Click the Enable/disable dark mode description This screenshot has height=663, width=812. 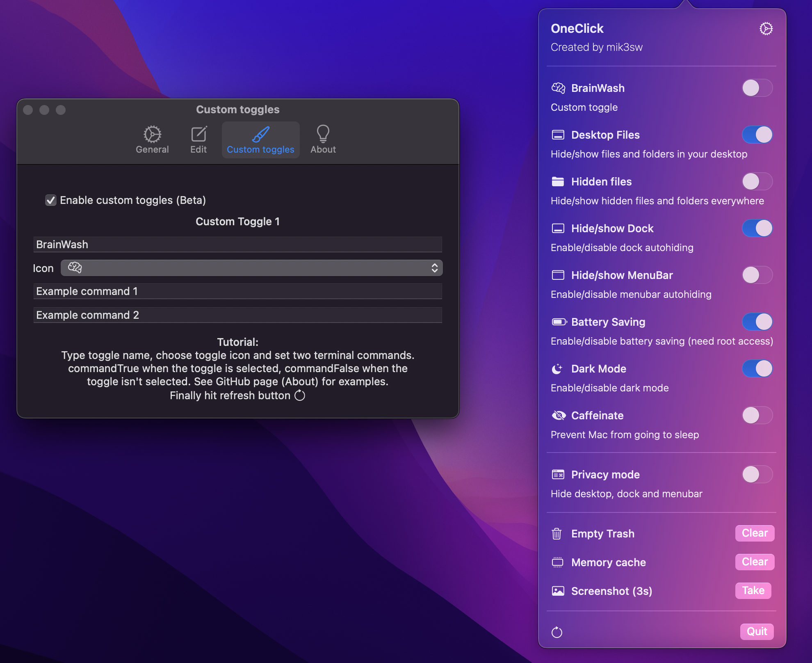[x=609, y=388]
